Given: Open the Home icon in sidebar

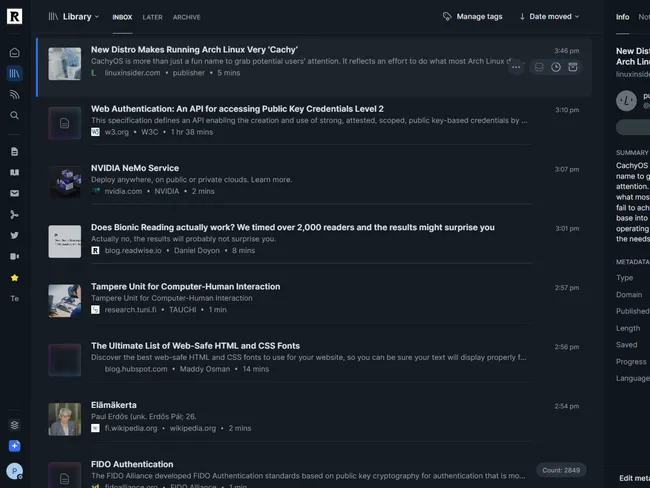Looking at the screenshot, I should [15, 53].
